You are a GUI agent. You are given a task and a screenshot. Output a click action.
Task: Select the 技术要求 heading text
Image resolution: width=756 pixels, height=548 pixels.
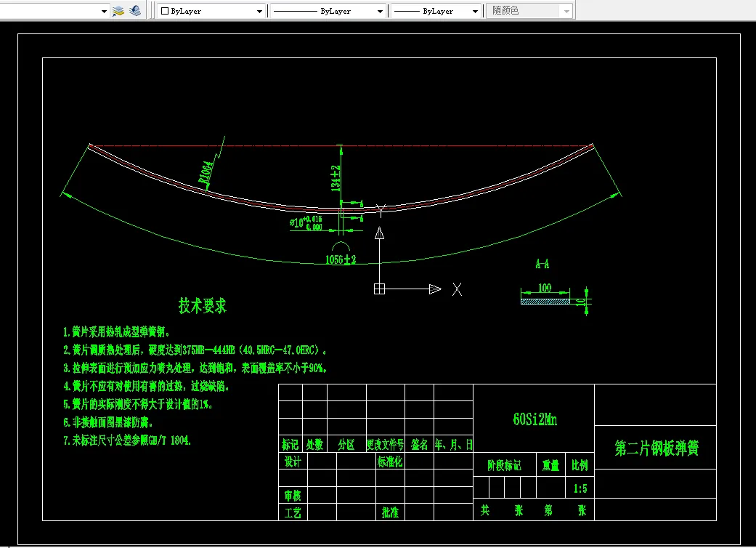(x=203, y=306)
